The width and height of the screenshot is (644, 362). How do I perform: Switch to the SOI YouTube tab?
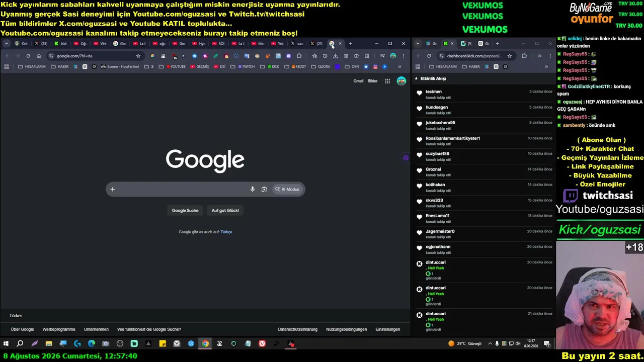(x=218, y=44)
